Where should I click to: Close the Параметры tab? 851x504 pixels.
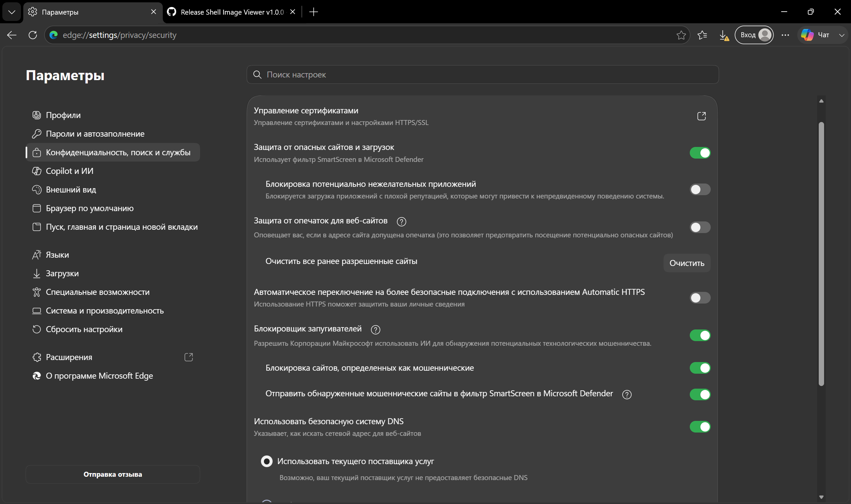tap(154, 12)
